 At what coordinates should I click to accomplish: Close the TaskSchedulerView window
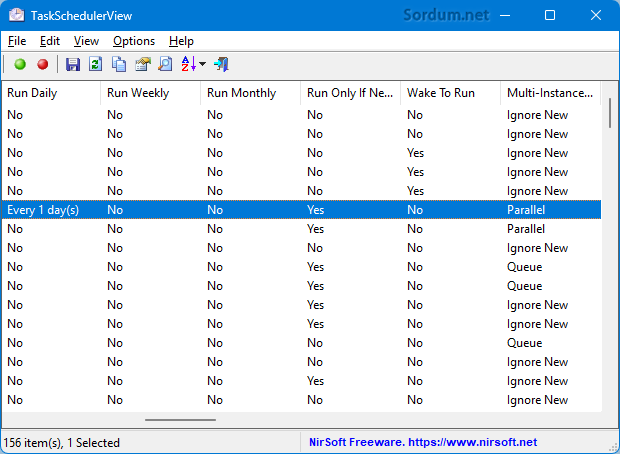point(595,15)
